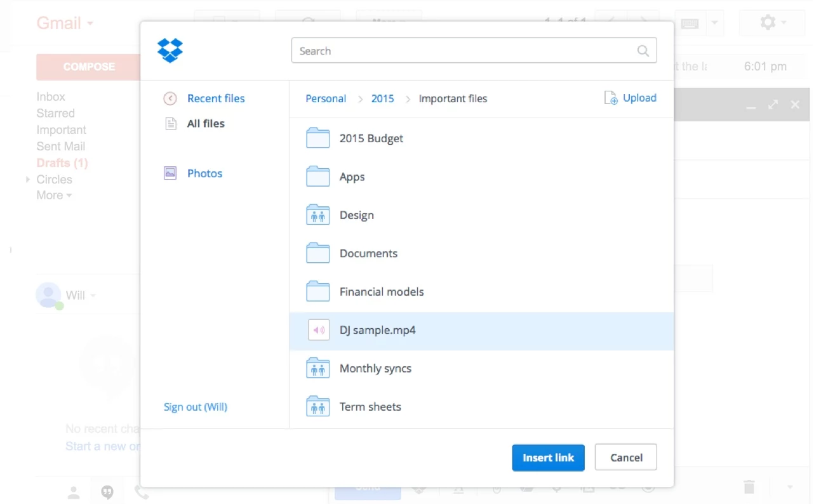Expand More labels in Gmail

54,196
